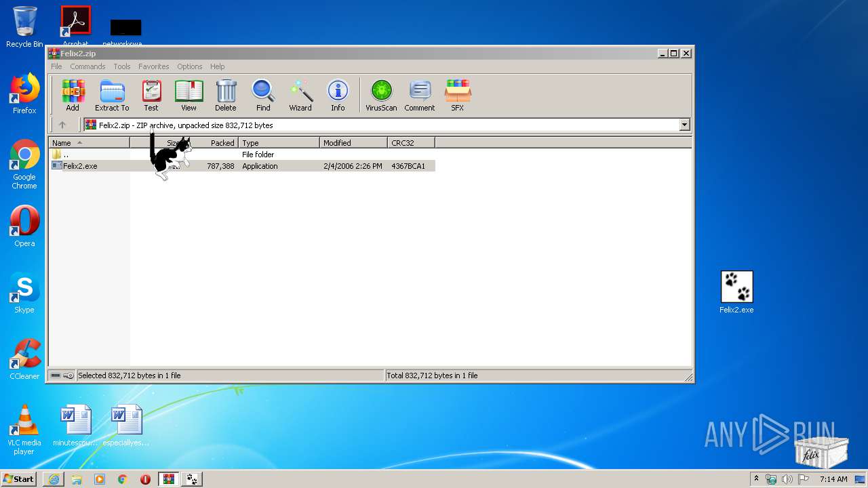Open Google Chrome desktop shortcut
Screen dimensions: 868x488
coord(24,164)
